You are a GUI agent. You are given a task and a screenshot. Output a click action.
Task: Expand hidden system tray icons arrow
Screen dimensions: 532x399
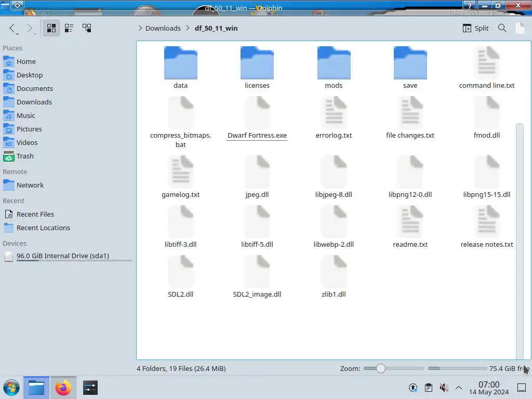tap(459, 388)
